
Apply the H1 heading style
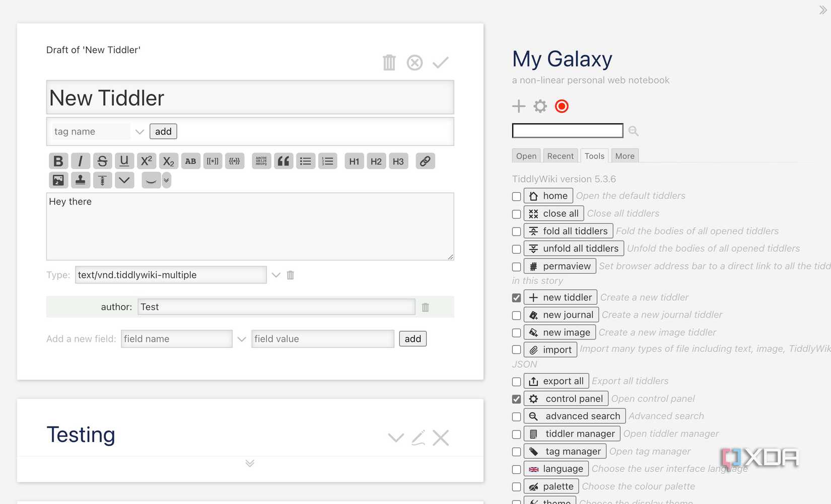coord(354,161)
